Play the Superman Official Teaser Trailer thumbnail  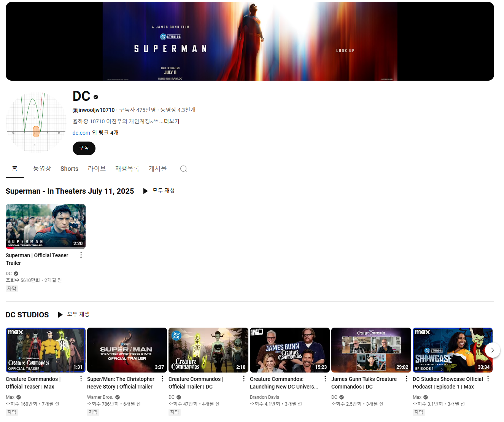46,226
